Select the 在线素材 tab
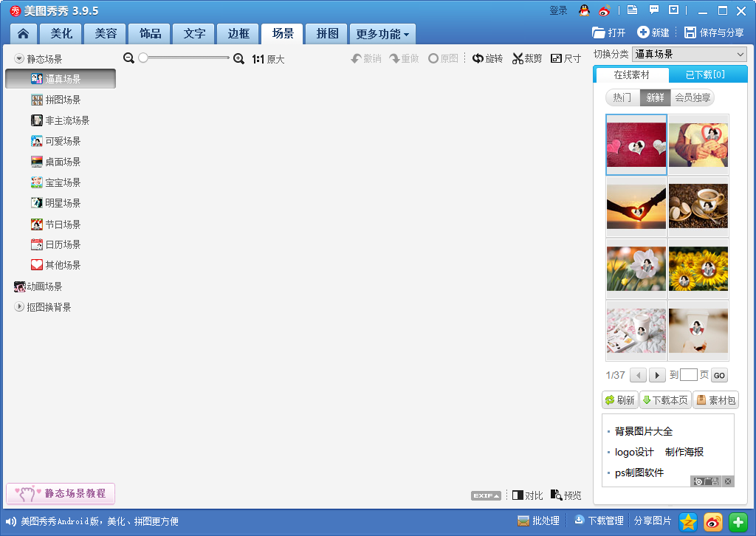 point(632,75)
